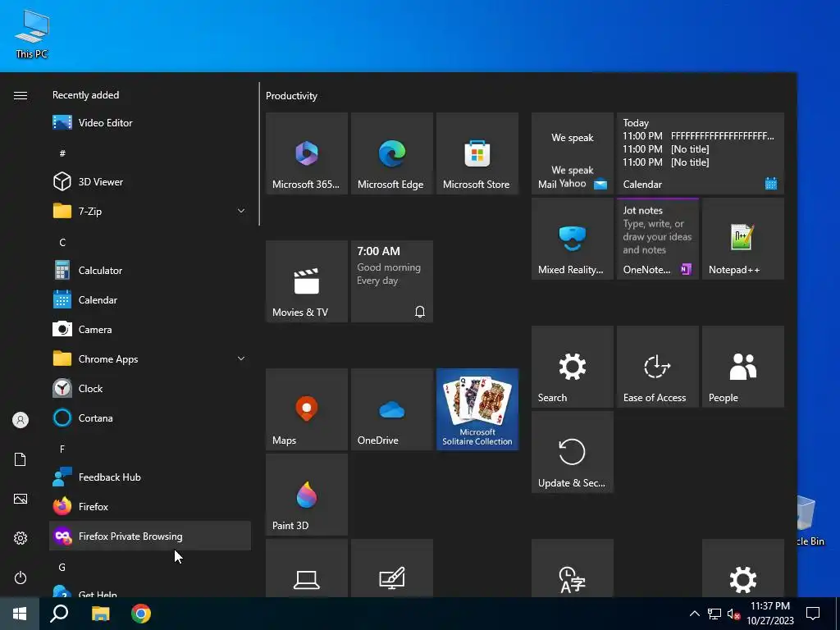Click the Recently added header

click(85, 95)
